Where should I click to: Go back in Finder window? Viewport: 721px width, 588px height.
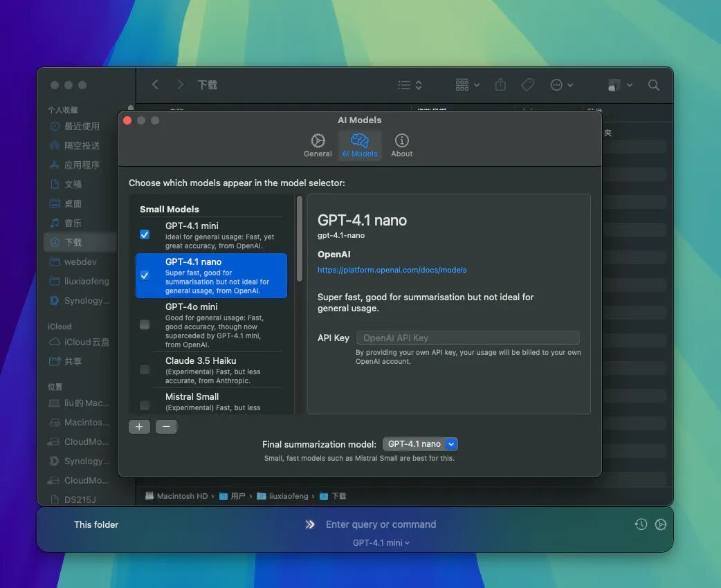coord(156,84)
